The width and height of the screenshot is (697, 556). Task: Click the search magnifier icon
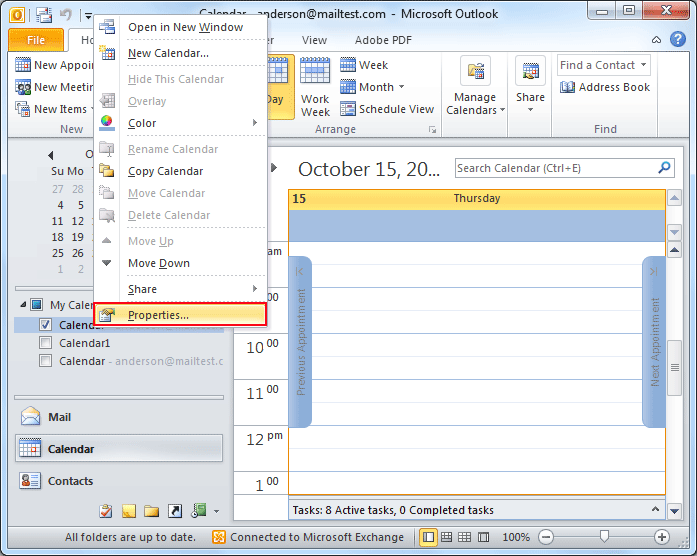coord(664,168)
